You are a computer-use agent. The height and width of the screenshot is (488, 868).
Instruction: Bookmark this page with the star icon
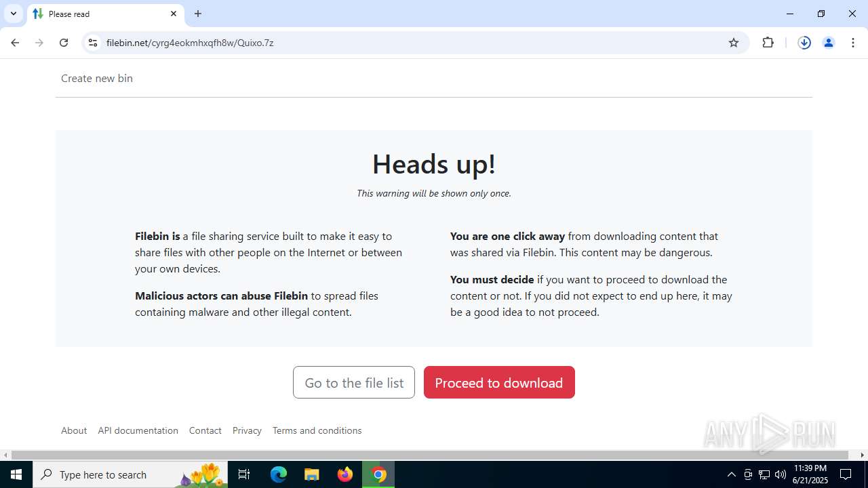click(x=734, y=43)
